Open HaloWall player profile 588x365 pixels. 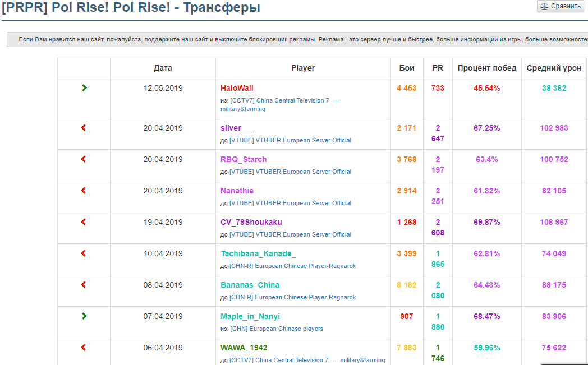click(237, 88)
